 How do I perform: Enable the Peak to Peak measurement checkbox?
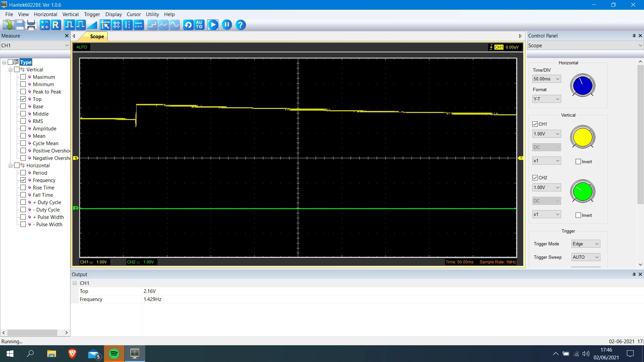23,92
